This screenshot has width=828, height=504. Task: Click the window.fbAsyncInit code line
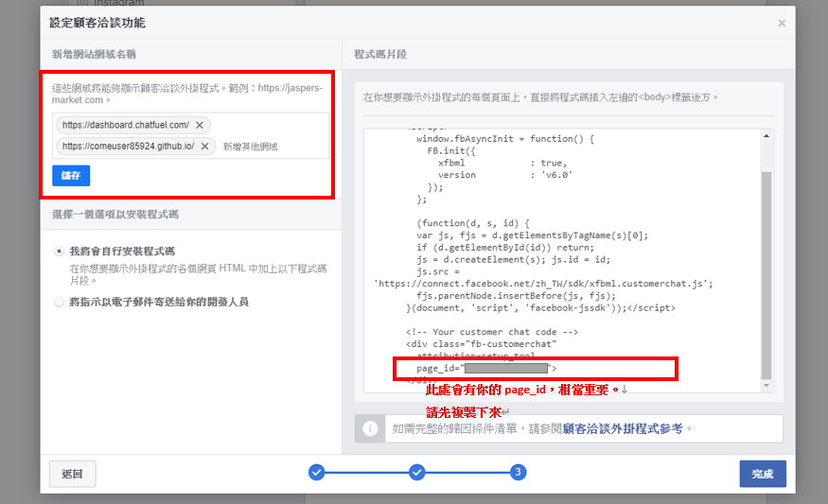(x=504, y=139)
